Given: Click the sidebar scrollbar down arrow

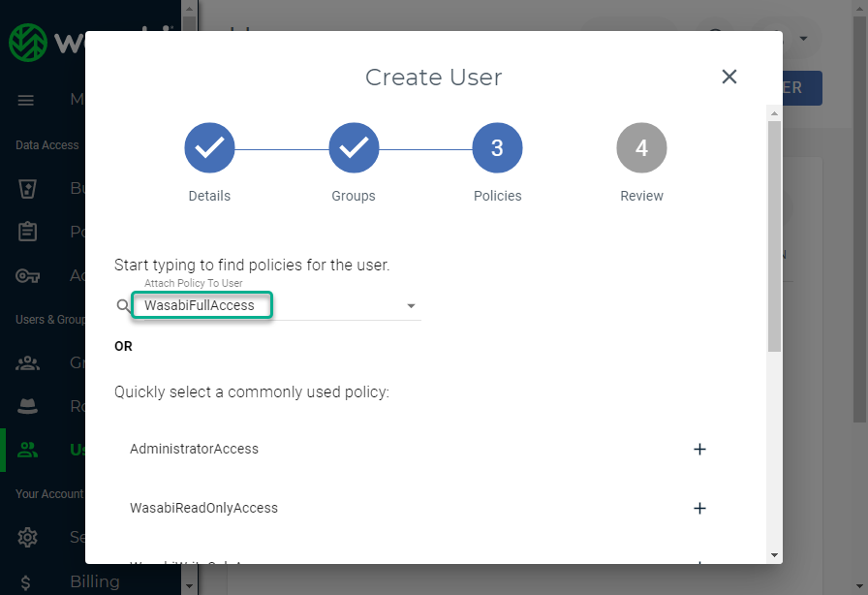Looking at the screenshot, I should 189,586.
